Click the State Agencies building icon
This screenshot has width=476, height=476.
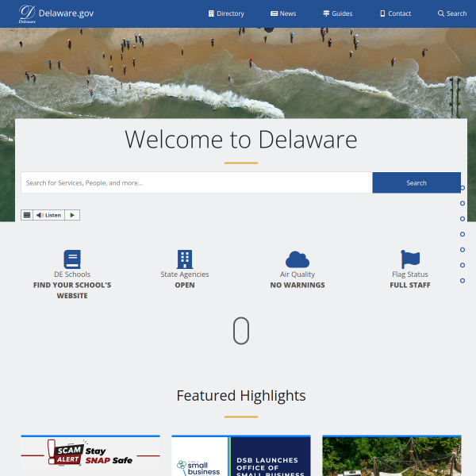point(185,259)
